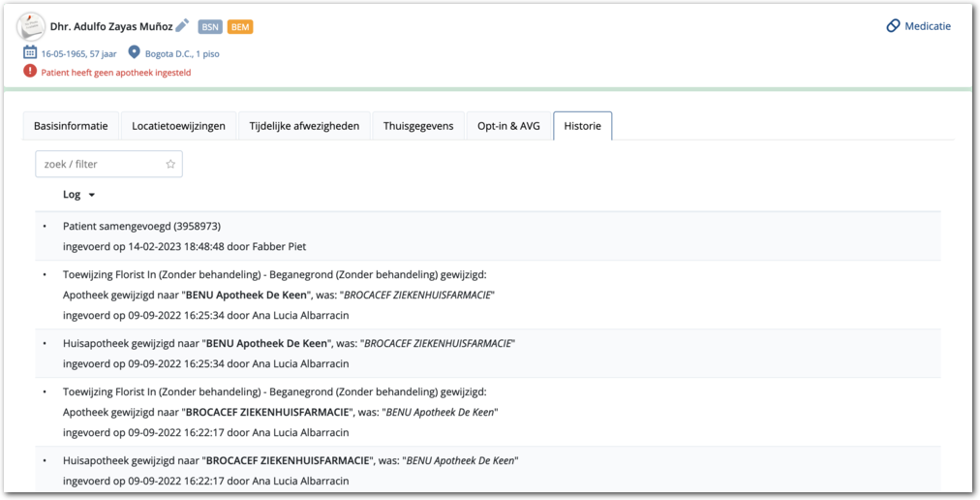Go to the Thuisgegevens tab
980x500 pixels.
click(417, 126)
